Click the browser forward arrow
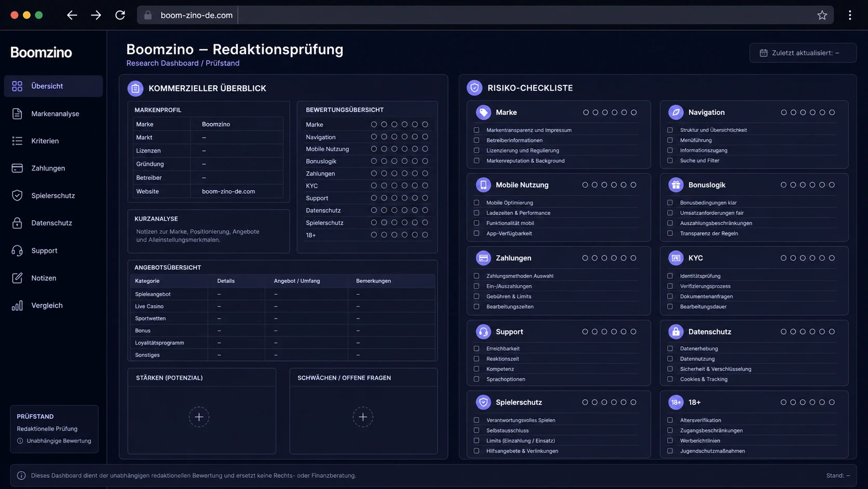This screenshot has width=868, height=489. click(x=96, y=15)
